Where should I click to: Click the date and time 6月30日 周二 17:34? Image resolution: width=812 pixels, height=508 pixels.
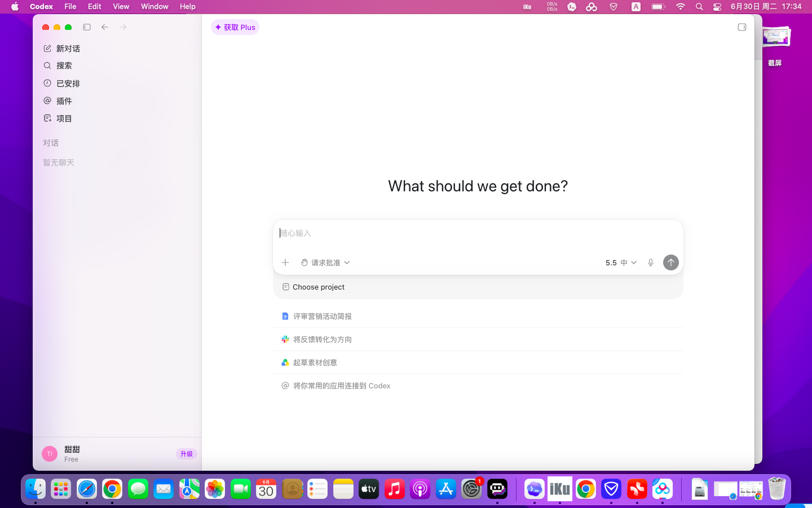766,7
